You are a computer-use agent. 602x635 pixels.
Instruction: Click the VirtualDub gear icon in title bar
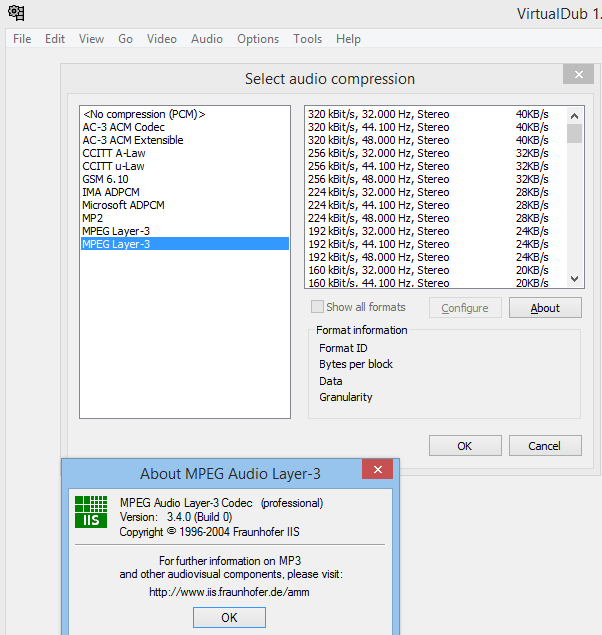17,13
